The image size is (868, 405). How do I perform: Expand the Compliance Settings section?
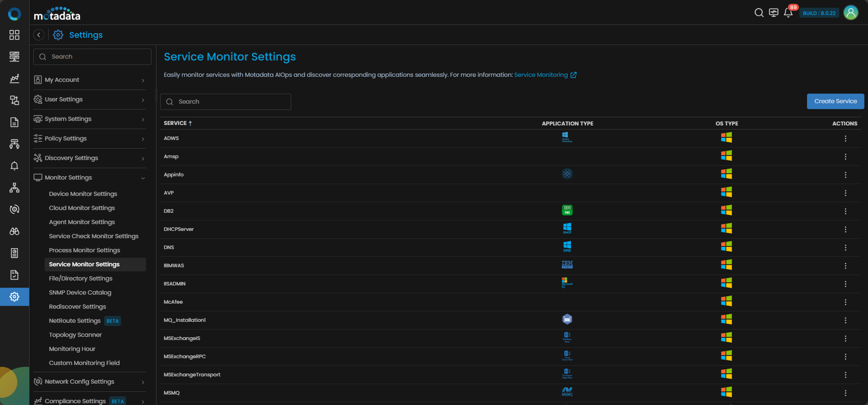(90, 401)
